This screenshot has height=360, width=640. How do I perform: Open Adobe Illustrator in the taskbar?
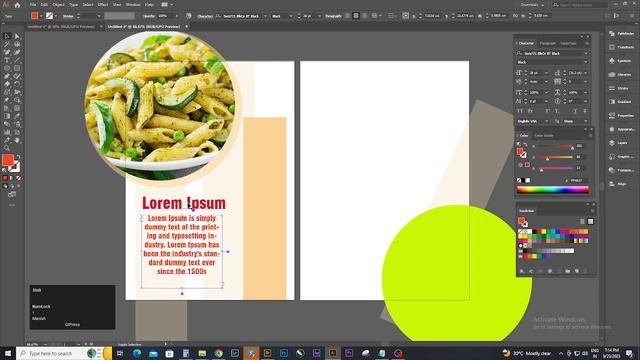coord(333,353)
